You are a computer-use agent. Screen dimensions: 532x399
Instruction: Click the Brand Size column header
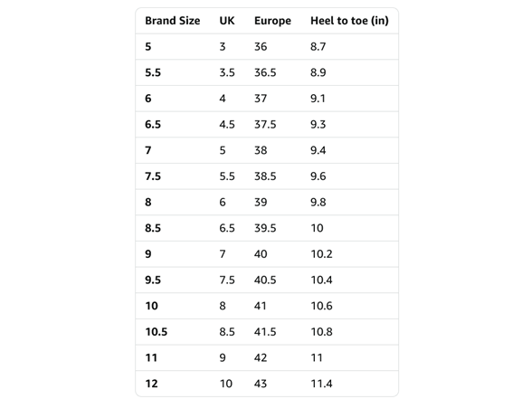pyautogui.click(x=172, y=21)
